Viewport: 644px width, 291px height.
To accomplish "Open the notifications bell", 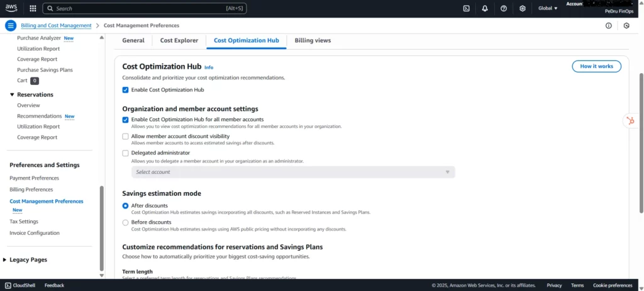I will click(x=485, y=8).
